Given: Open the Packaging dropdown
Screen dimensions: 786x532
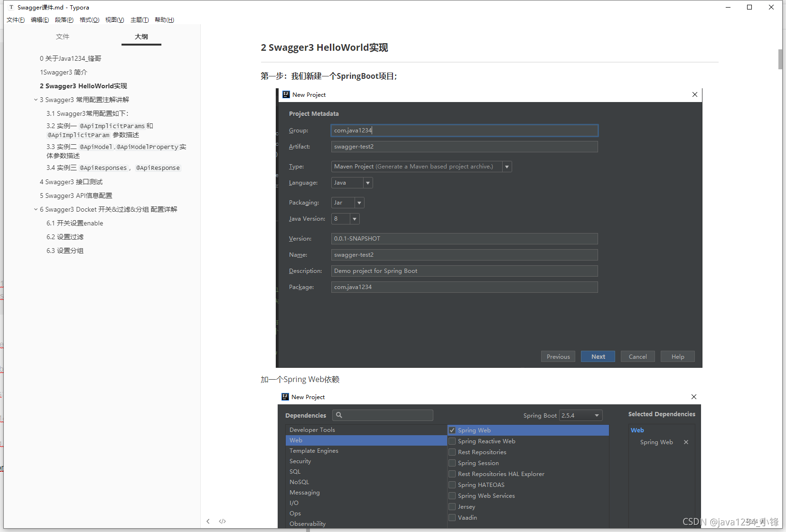Looking at the screenshot, I should pos(359,203).
